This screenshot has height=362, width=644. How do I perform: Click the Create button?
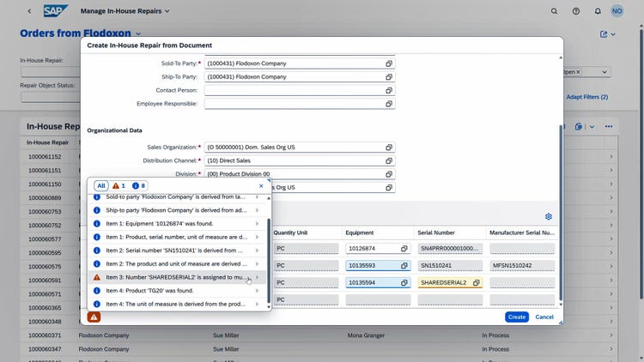[517, 317]
